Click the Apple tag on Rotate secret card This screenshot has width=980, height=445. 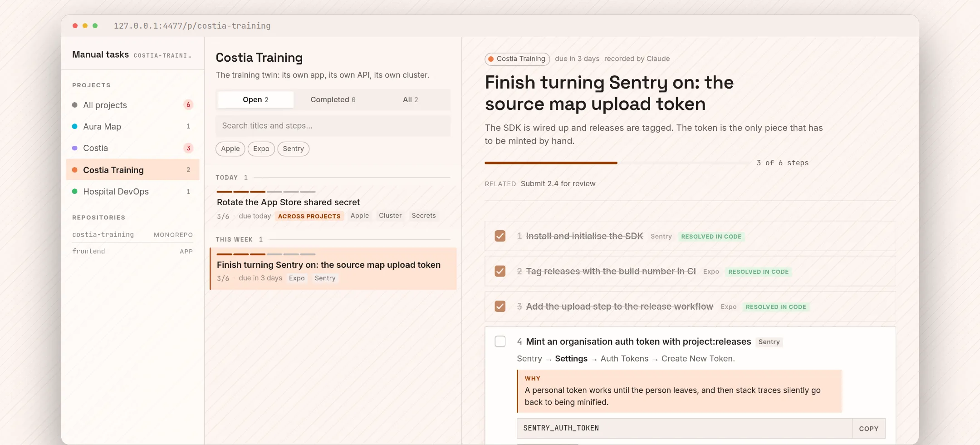(x=360, y=216)
